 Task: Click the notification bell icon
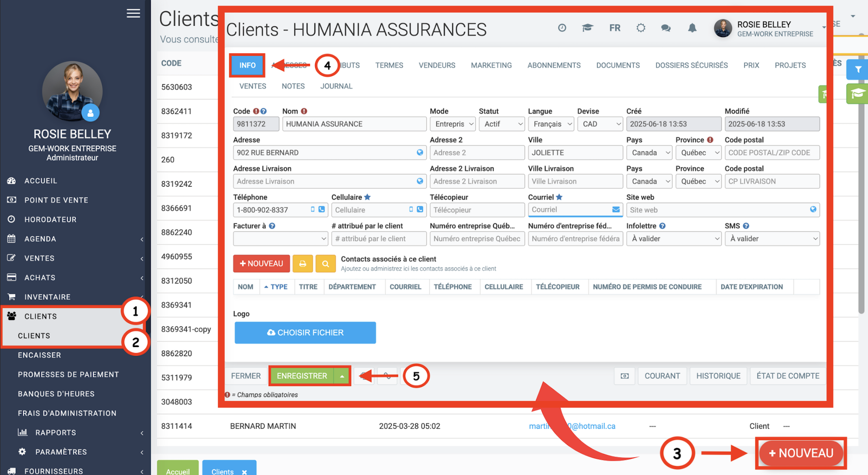692,28
